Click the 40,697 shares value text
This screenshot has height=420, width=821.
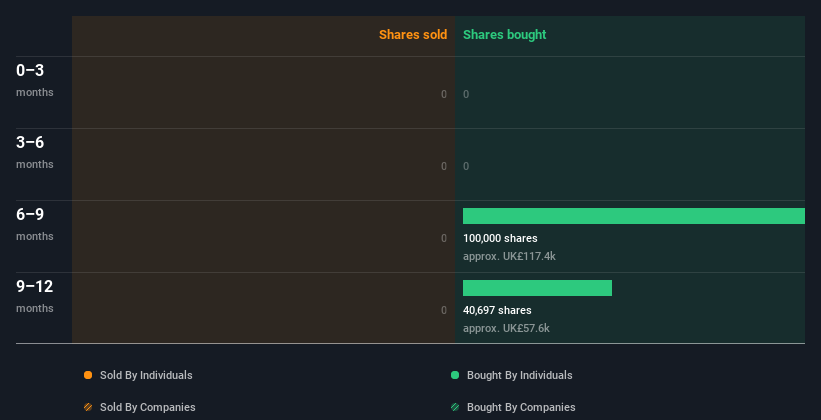[497, 310]
